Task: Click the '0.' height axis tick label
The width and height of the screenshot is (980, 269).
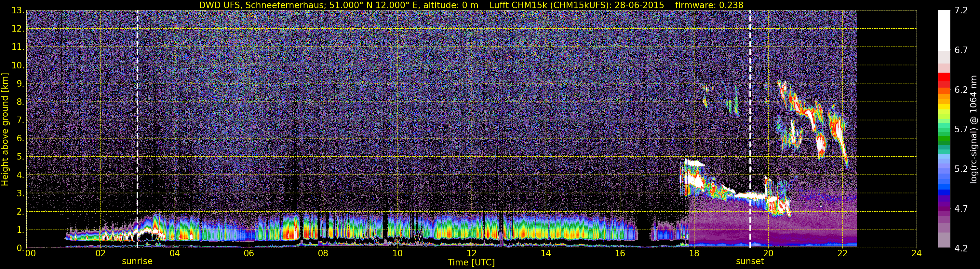Action: point(20,248)
